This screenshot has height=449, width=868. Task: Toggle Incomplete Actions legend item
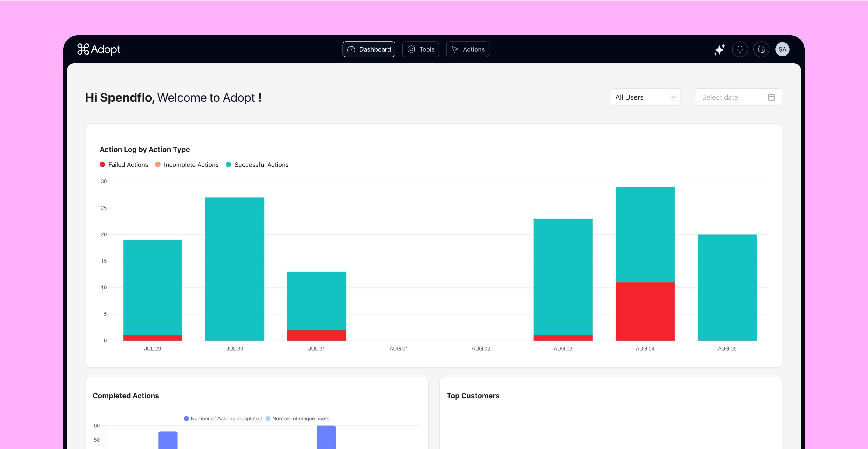click(x=187, y=164)
